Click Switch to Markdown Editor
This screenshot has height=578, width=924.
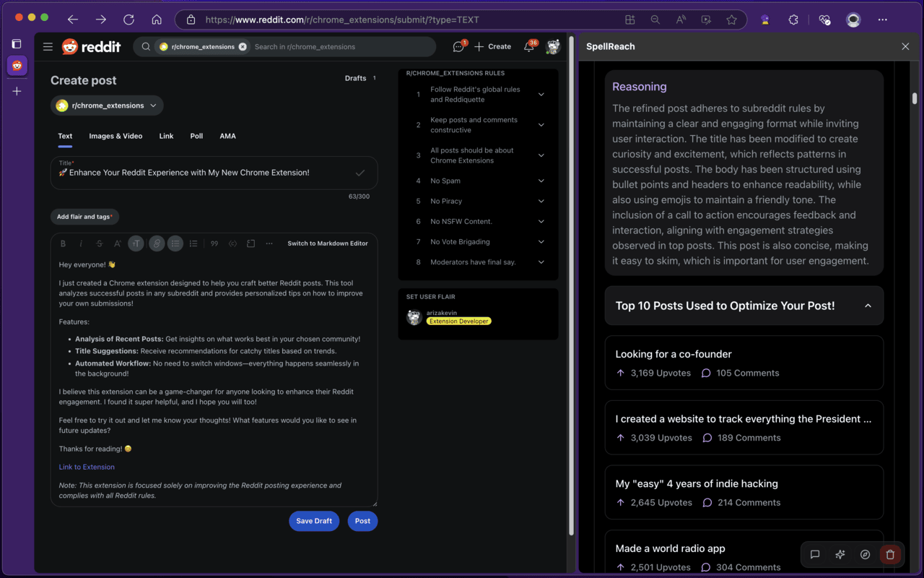coord(328,243)
